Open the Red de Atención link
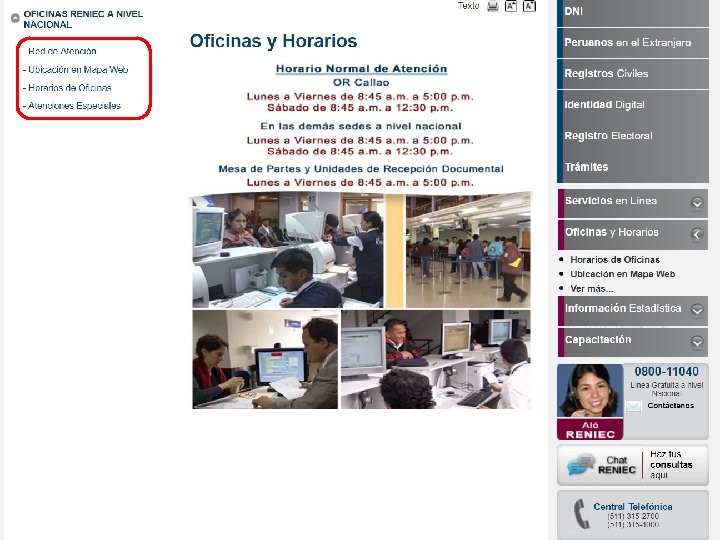This screenshot has height=540, width=720. tap(62, 51)
